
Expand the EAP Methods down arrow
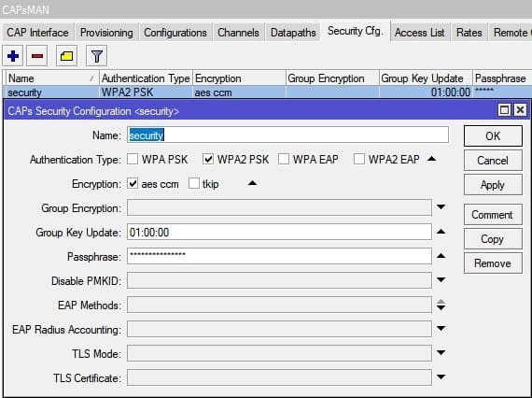click(x=441, y=307)
